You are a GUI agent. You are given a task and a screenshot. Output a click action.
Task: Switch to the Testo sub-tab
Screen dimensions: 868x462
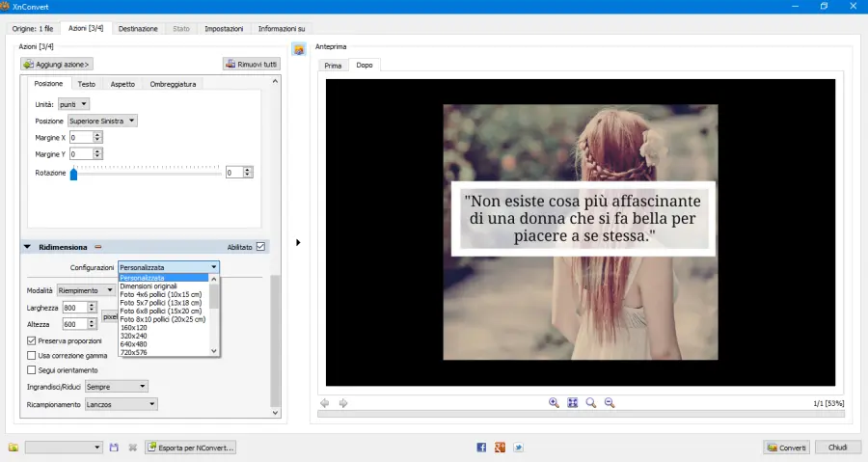[87, 84]
